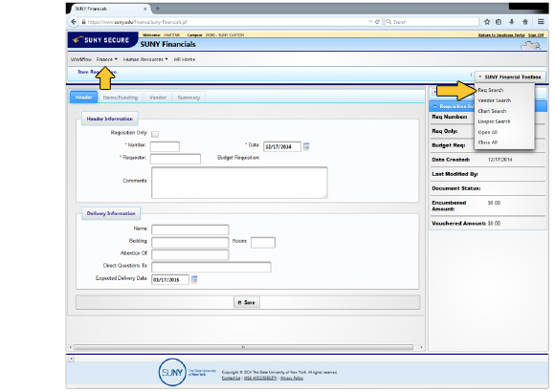
Task: Click the footer collapse arrow icon
Action: [x=71, y=359]
